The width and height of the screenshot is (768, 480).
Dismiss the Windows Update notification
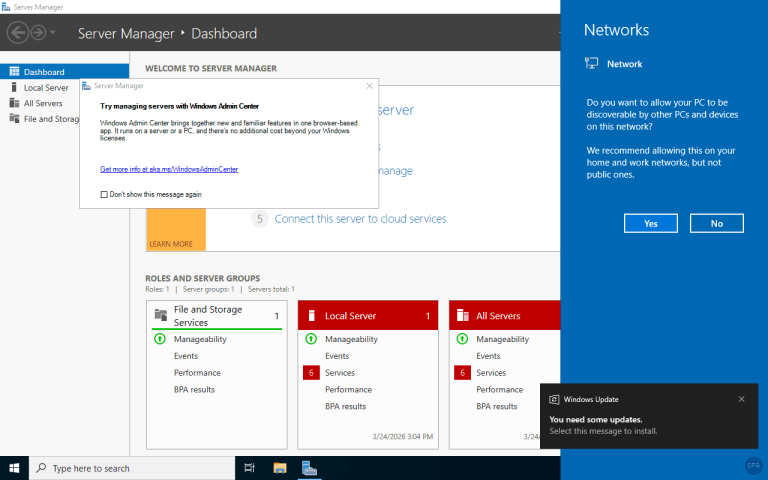click(x=742, y=399)
